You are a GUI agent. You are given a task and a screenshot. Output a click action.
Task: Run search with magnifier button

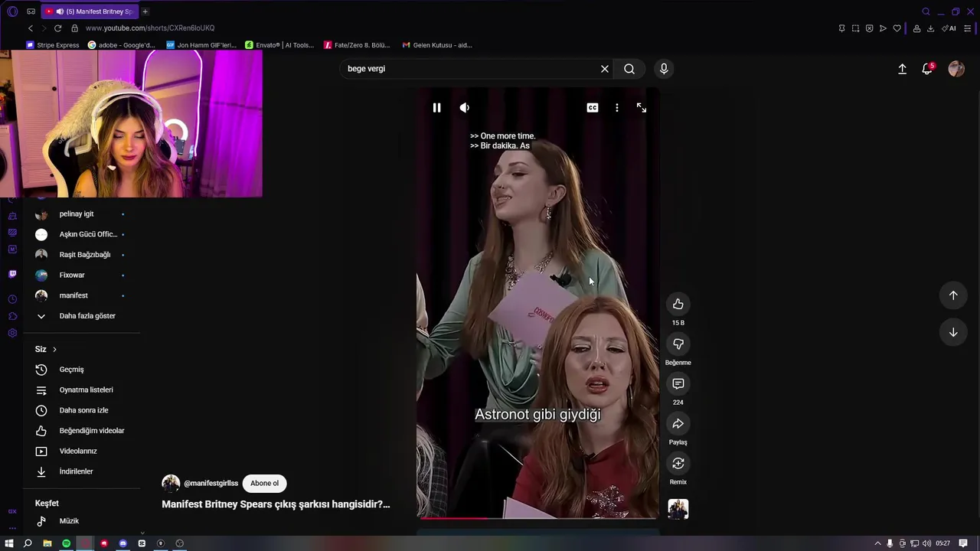pos(629,69)
